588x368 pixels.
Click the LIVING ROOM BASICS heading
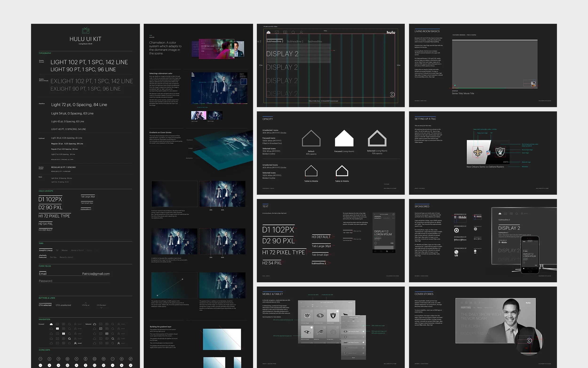427,31
